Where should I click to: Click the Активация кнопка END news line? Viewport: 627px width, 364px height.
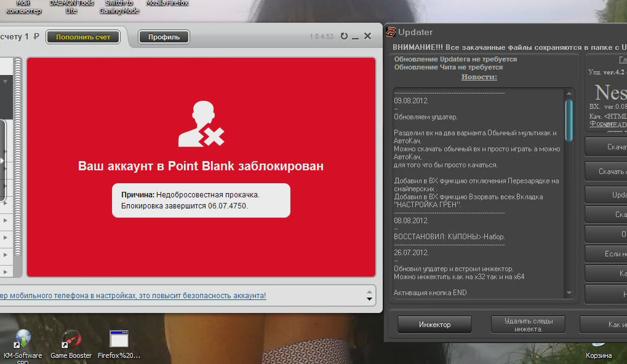pyautogui.click(x=430, y=293)
